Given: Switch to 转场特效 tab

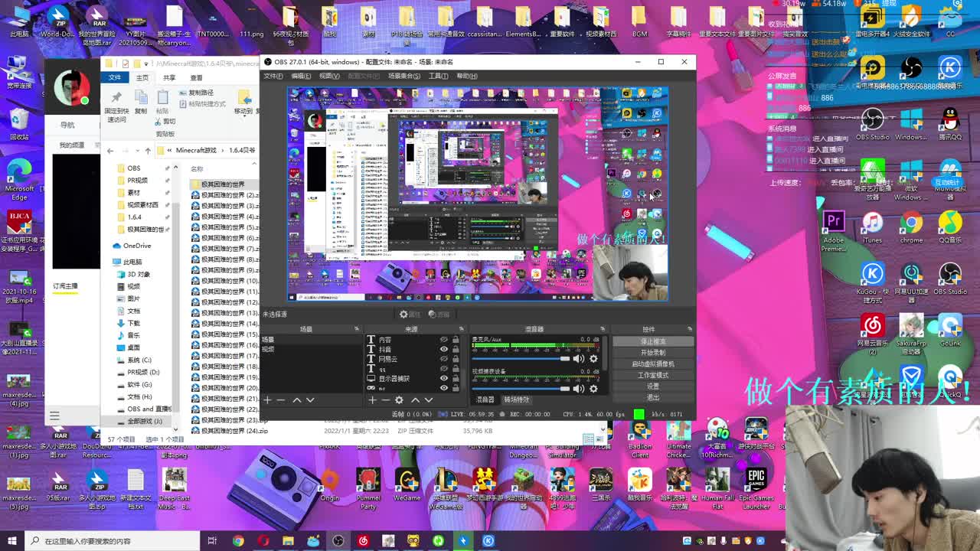Looking at the screenshot, I should coord(517,399).
